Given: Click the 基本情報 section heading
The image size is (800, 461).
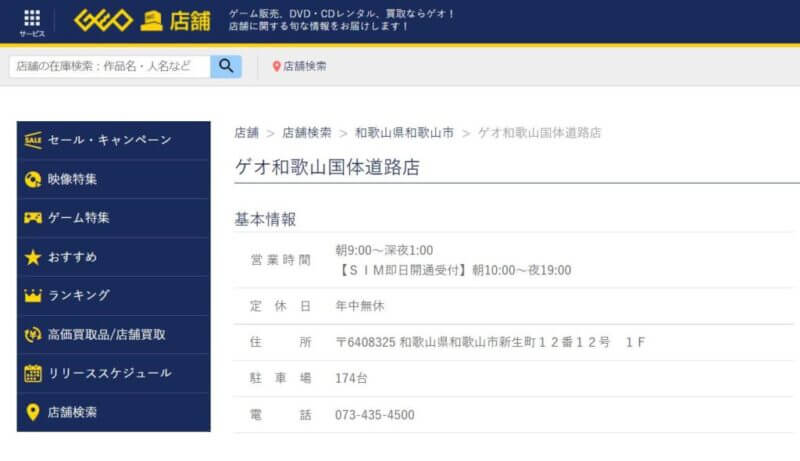Looking at the screenshot, I should [x=265, y=219].
